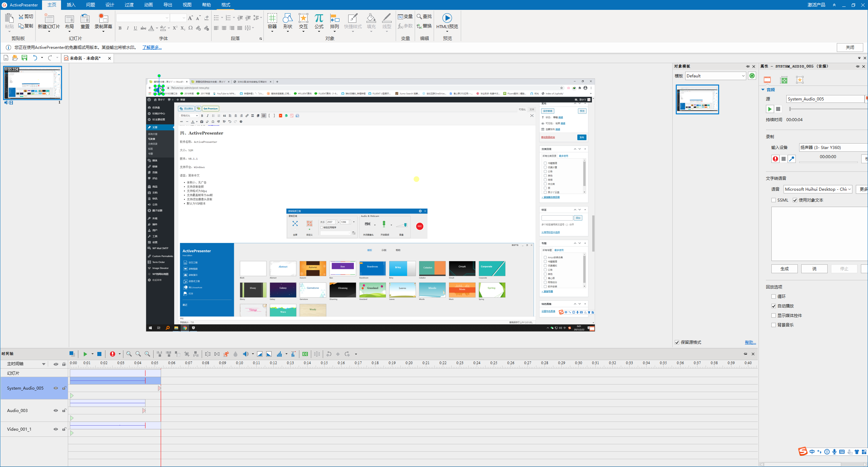868x467 pixels.
Task: Enable the 显示媒体控件 checkbox
Action: coord(773,315)
